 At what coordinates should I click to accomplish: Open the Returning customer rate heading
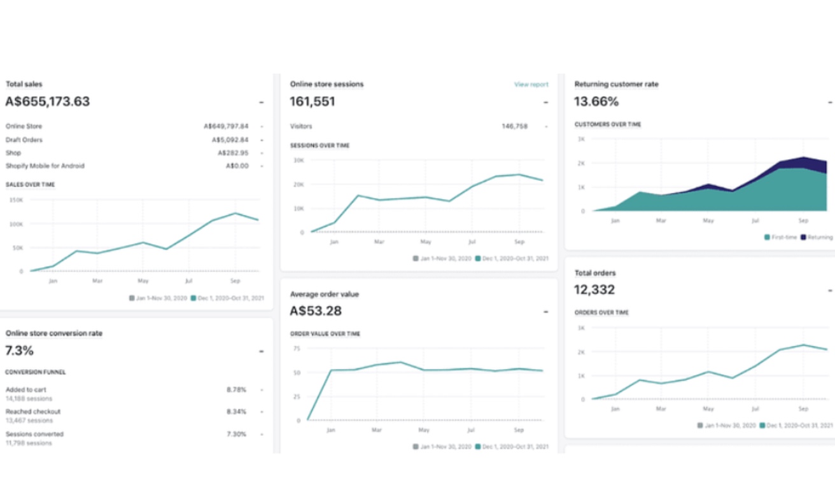616,84
